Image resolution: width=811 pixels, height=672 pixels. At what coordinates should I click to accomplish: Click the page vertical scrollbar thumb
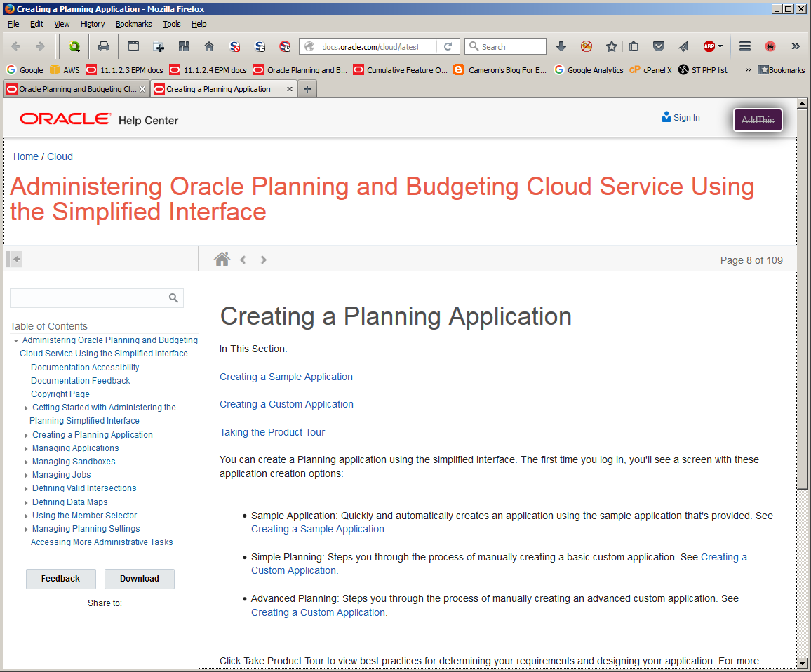tap(802, 300)
